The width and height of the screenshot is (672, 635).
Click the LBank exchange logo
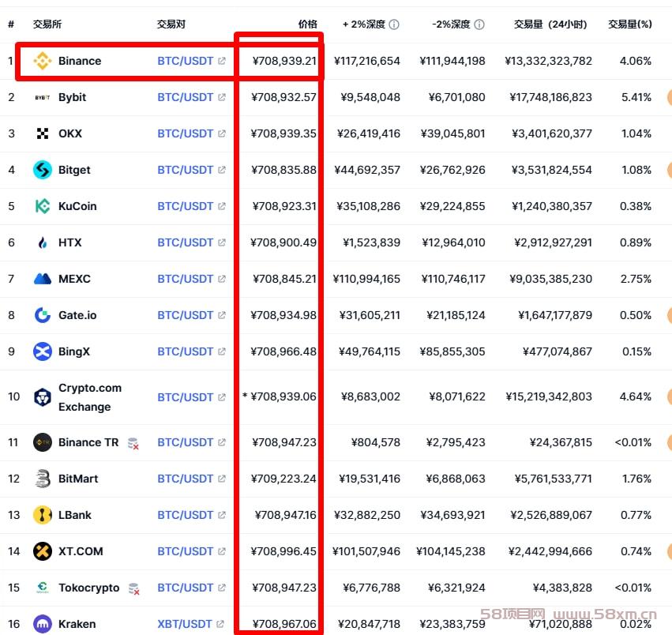[43, 515]
